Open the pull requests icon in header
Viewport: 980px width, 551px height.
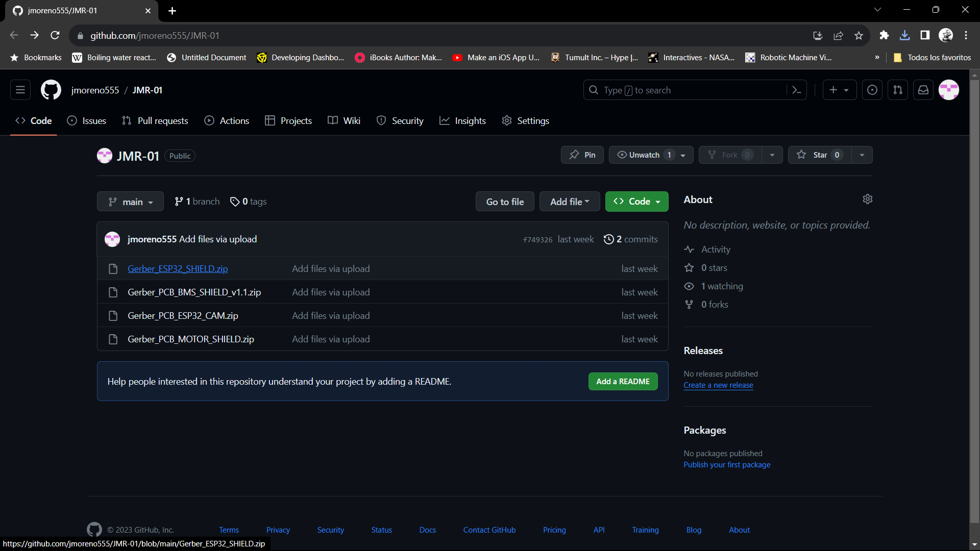click(x=898, y=90)
